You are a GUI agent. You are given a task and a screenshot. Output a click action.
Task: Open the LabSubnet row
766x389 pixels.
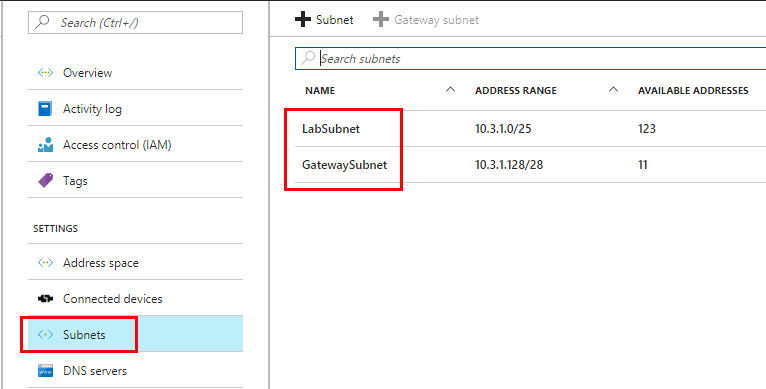point(530,129)
